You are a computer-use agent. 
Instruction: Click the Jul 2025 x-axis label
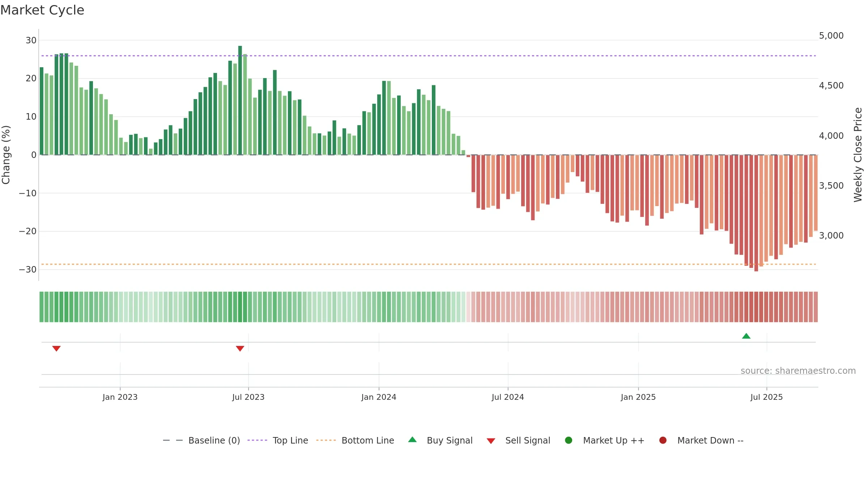(x=767, y=397)
